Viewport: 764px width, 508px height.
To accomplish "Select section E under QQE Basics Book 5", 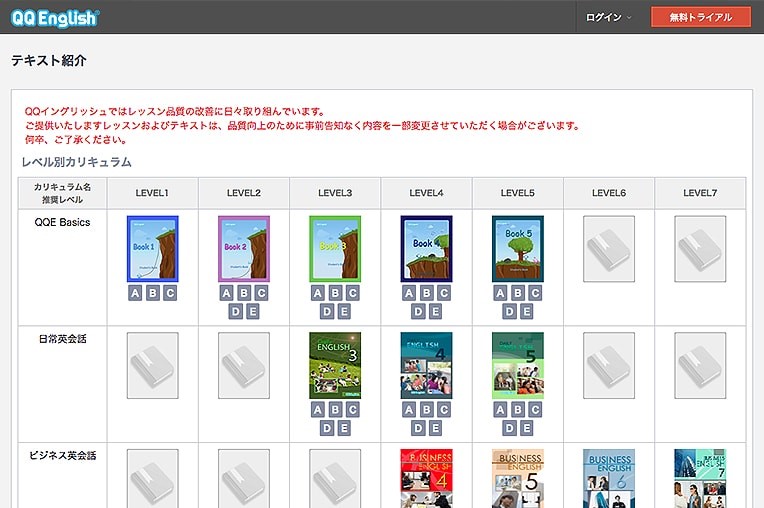I will coord(526,312).
